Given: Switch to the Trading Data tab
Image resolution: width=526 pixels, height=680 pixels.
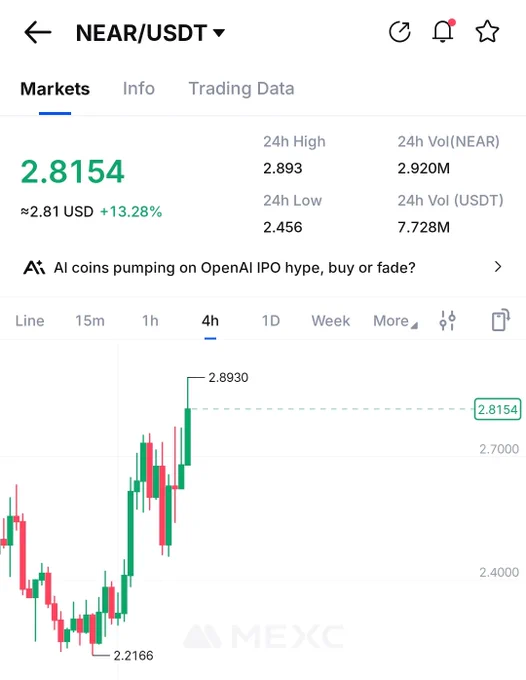Looking at the screenshot, I should pos(241,88).
